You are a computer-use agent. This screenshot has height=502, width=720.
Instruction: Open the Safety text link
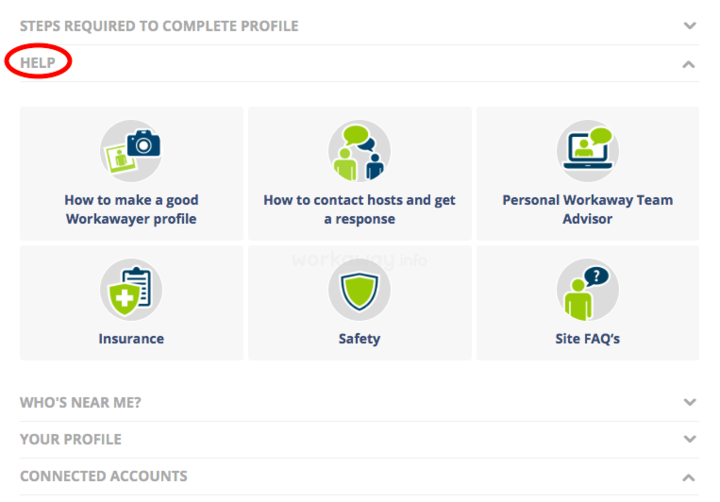pos(360,338)
